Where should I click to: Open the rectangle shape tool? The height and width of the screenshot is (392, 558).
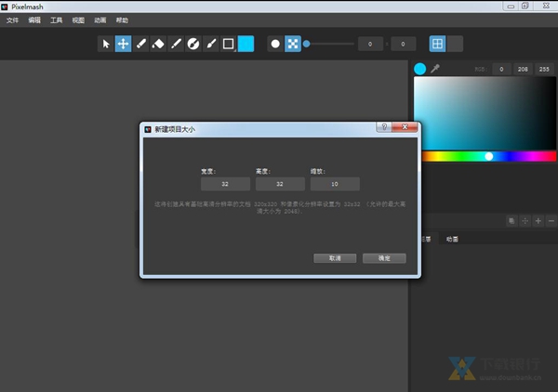[229, 44]
